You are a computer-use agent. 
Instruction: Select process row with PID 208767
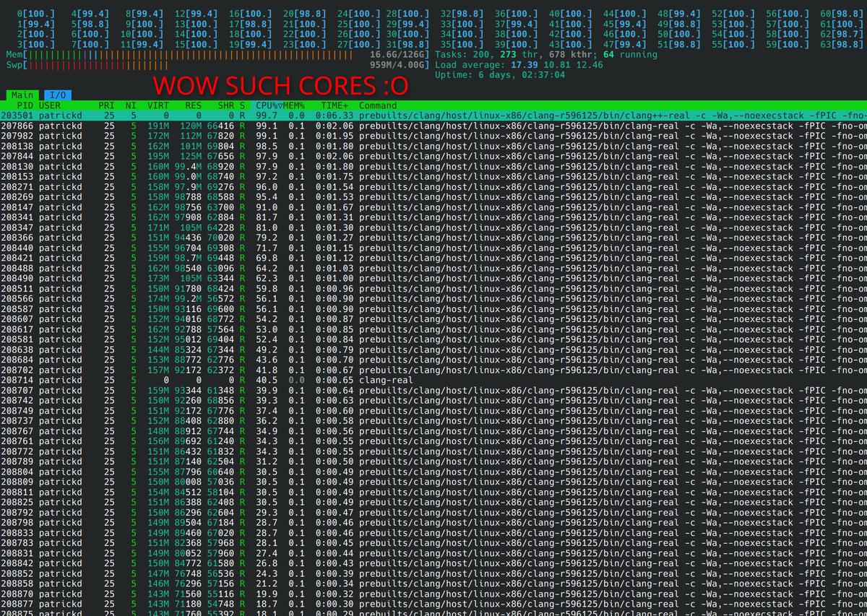pyautogui.click(x=433, y=431)
